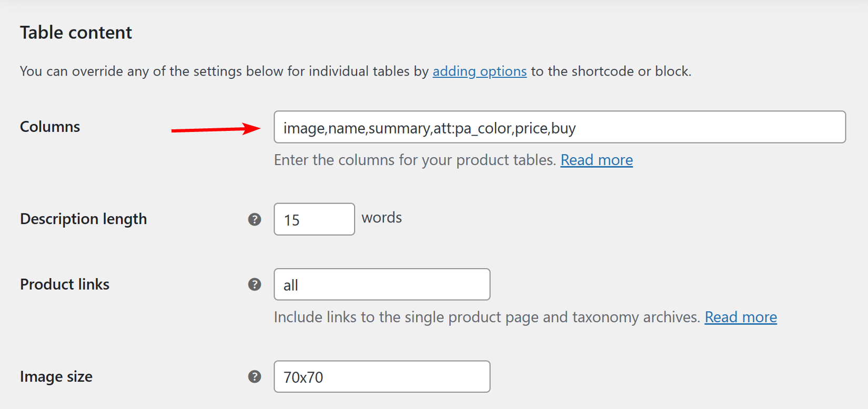Screen dimensions: 868x409
Task: Focus the Image size 70x70 field
Action: point(381,376)
